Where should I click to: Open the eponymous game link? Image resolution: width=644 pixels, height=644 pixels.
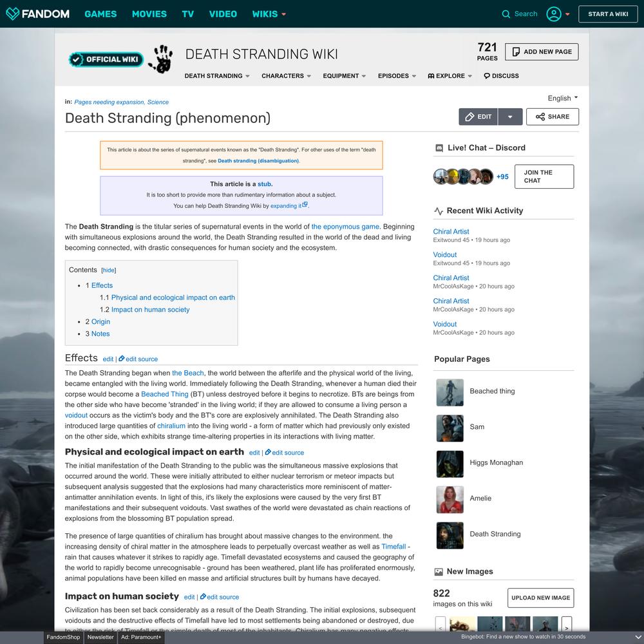[x=345, y=227]
